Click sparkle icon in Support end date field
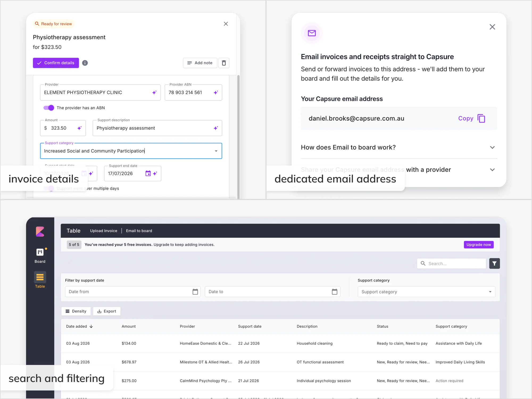This screenshot has height=399, width=532. pos(155,173)
